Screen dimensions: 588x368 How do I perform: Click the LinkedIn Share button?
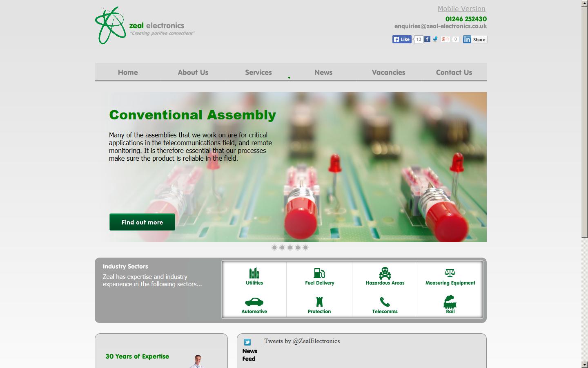point(475,39)
